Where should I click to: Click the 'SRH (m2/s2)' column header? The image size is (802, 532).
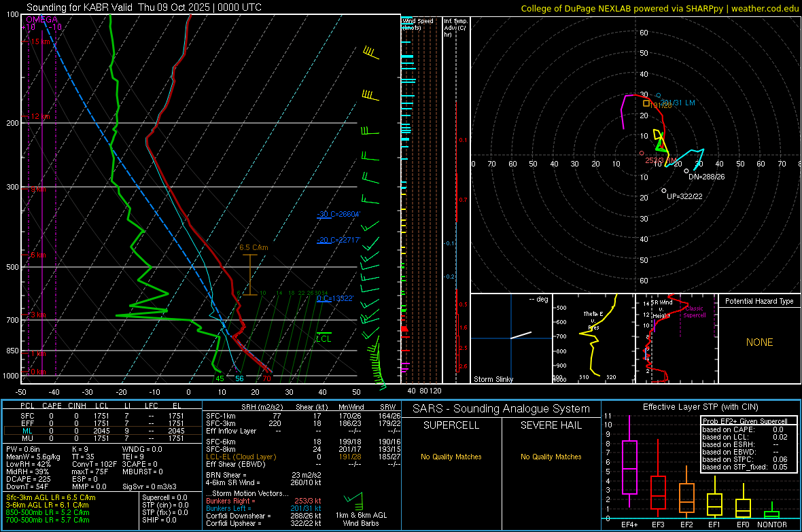point(262,407)
